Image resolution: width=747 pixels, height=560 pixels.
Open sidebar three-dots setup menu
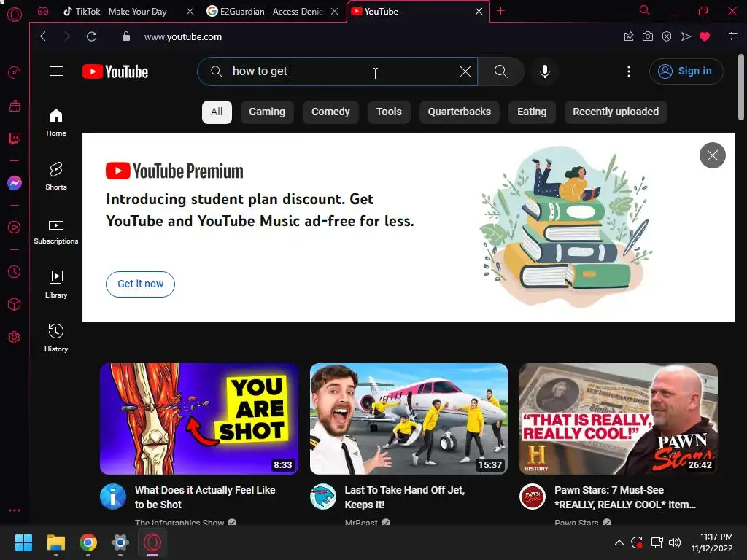point(15,510)
